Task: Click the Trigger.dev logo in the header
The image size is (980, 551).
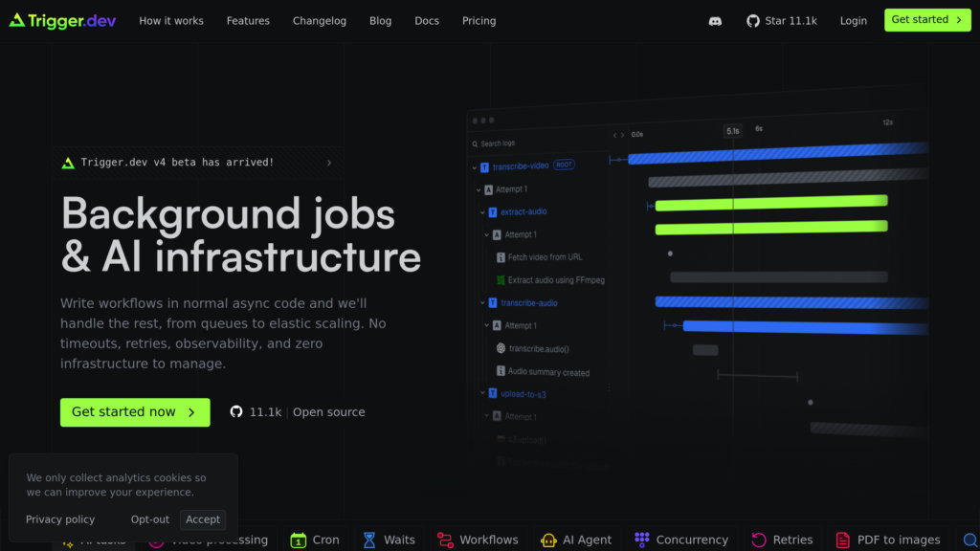Action: click(x=62, y=20)
